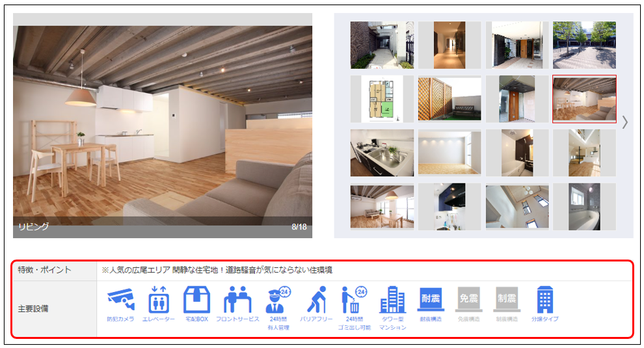Click the 24時間ゴミ出し可能 trash icon
Image resolution: width=644 pixels, height=348 pixels.
pyautogui.click(x=355, y=300)
